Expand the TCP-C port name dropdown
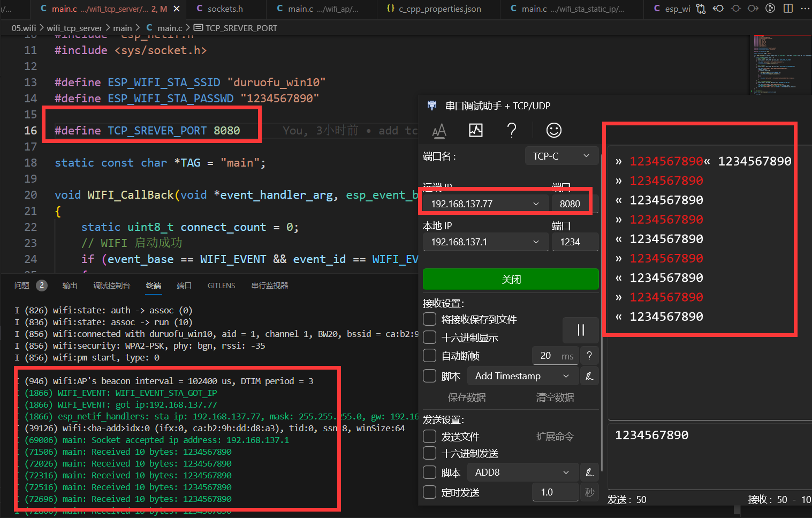Viewport: 812px width, 518px height. click(x=561, y=156)
